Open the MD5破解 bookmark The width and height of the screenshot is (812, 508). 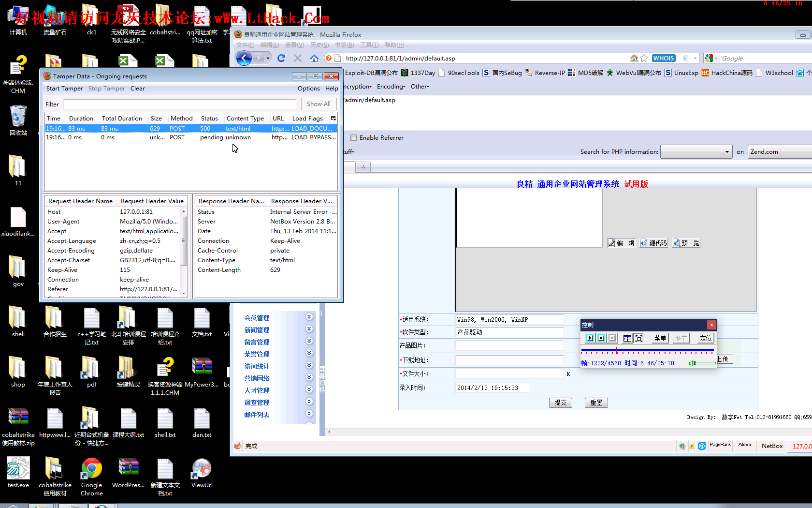click(585, 73)
